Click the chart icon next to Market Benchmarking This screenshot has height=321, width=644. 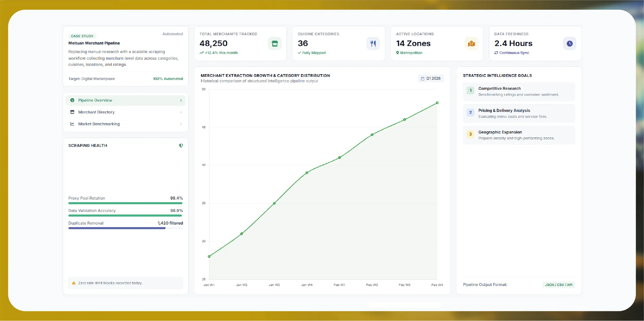coord(72,124)
